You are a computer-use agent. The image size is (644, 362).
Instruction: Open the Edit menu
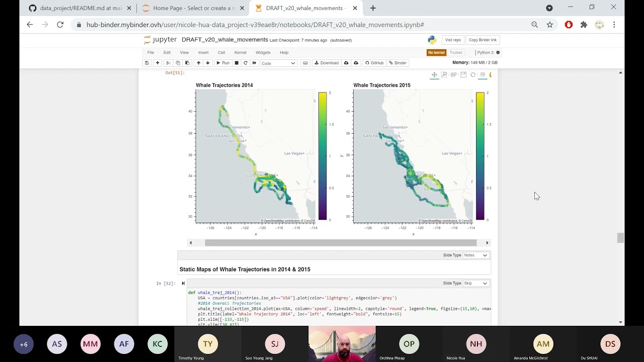(167, 52)
